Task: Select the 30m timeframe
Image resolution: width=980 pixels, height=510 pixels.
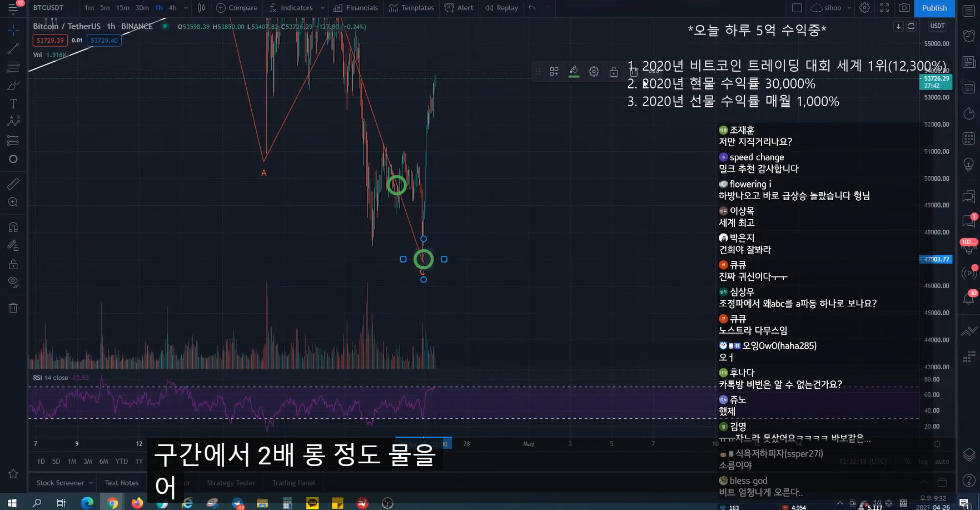Action: tap(142, 8)
